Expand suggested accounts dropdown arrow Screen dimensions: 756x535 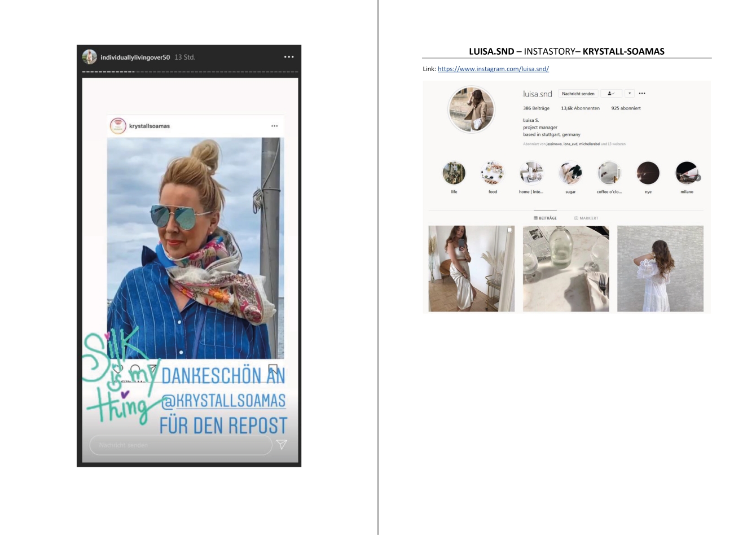coord(630,94)
